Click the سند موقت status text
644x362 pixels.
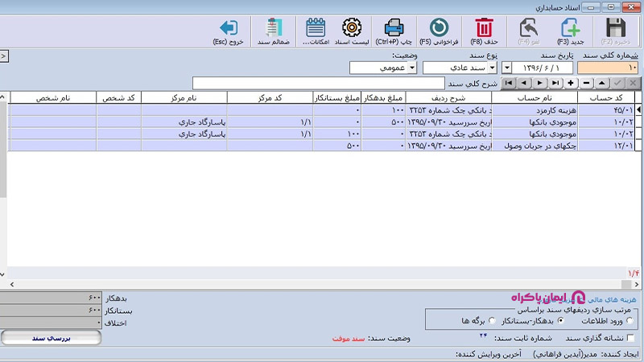click(x=349, y=339)
